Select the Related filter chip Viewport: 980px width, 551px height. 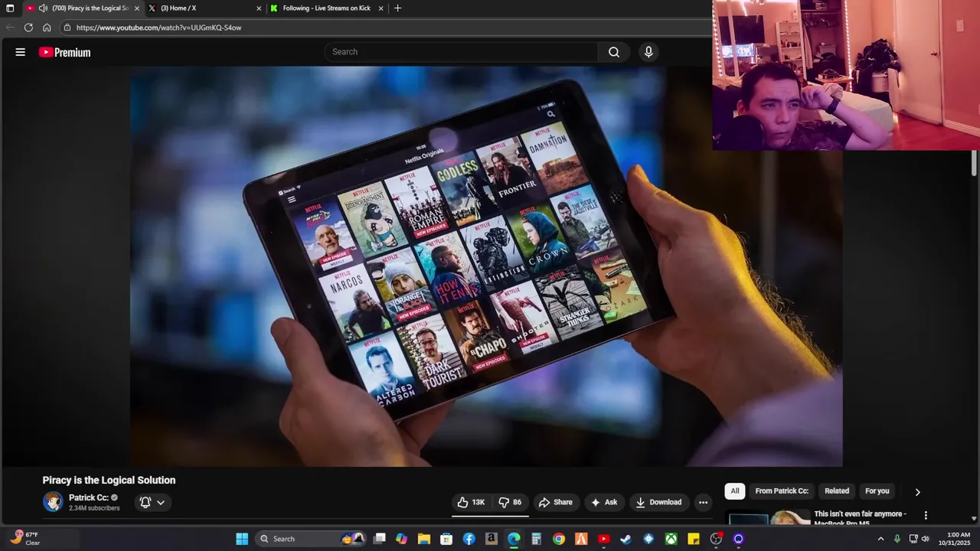[837, 491]
